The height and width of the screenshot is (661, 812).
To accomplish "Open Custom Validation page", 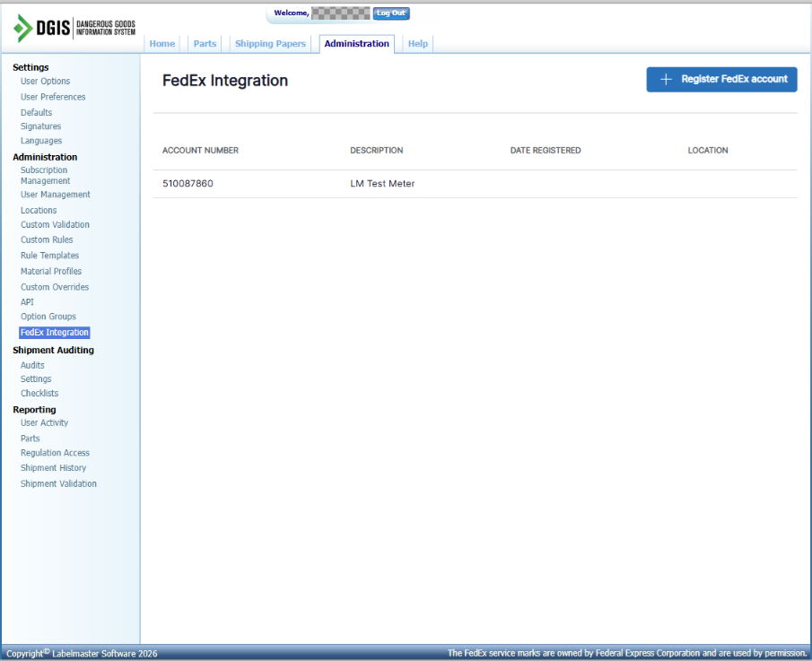I will (x=55, y=225).
